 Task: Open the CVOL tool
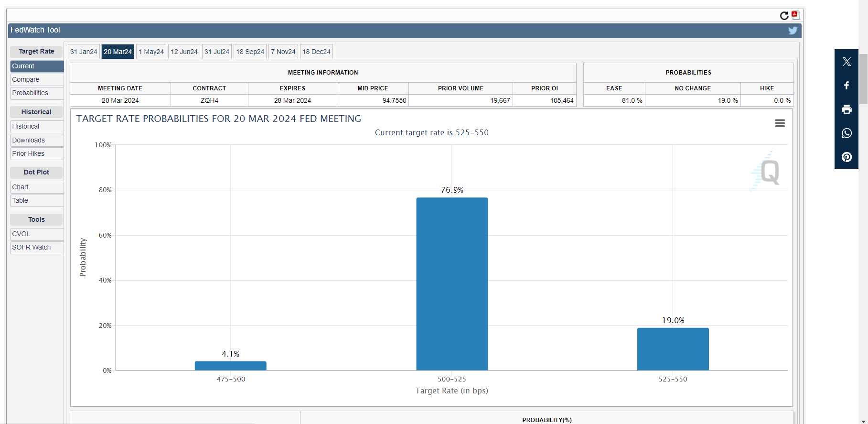click(x=21, y=234)
